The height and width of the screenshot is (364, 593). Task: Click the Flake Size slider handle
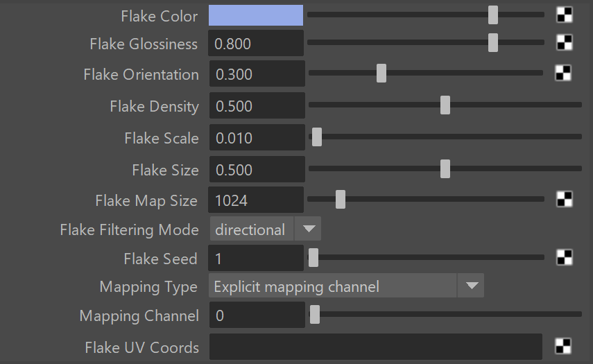coord(445,168)
